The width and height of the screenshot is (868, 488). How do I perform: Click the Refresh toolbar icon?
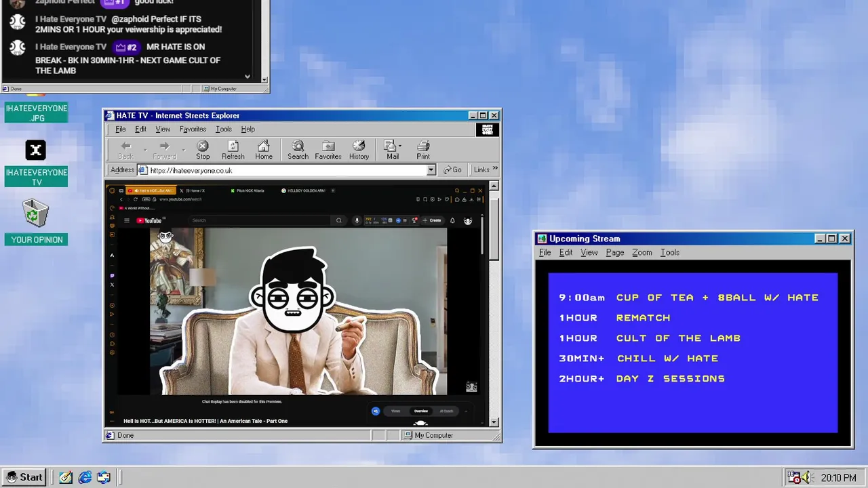click(x=233, y=150)
